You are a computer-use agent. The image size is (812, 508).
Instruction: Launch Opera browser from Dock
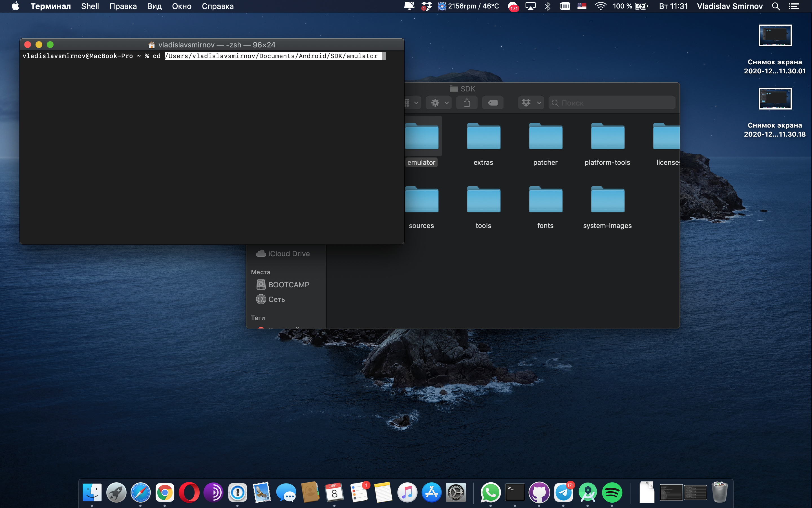point(189,492)
